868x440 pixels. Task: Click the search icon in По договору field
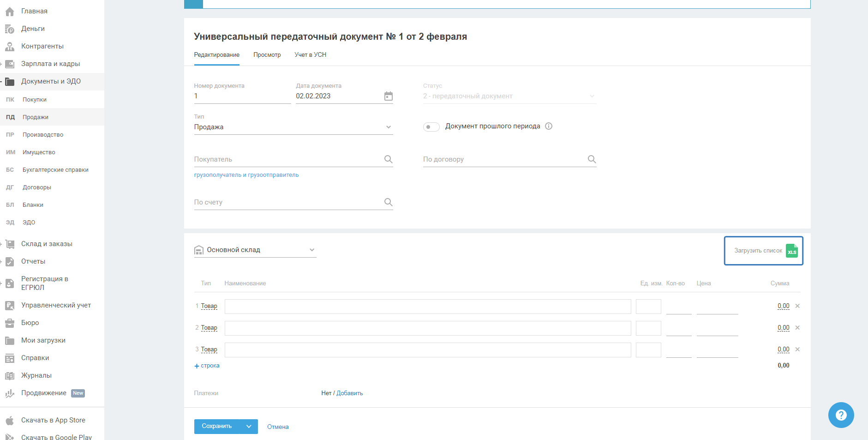click(592, 159)
